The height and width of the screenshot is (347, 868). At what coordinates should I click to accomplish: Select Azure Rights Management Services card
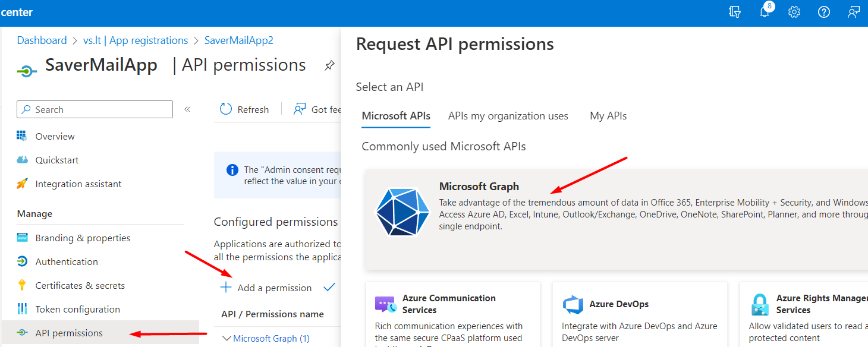(804, 314)
